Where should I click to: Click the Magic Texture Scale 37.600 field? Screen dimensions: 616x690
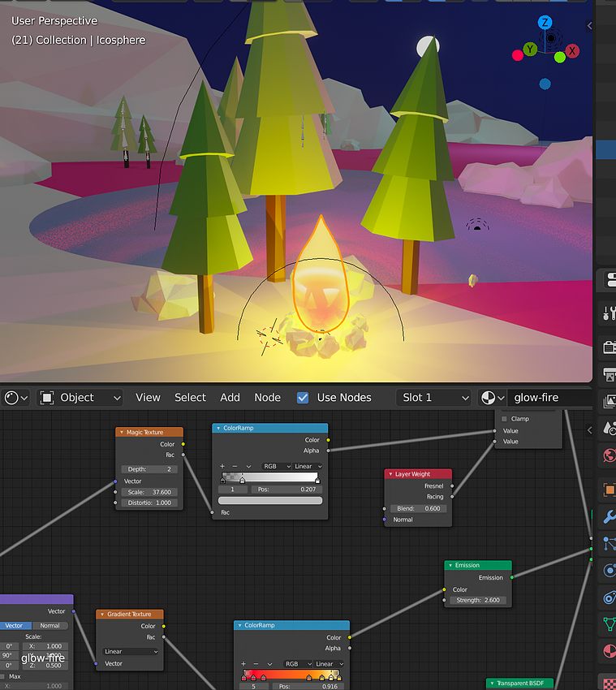[x=149, y=492]
